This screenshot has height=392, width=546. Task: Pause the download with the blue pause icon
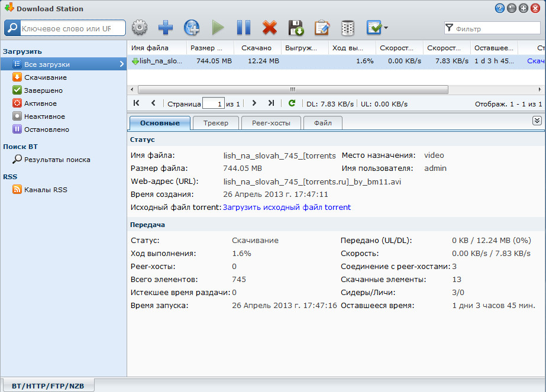point(244,27)
